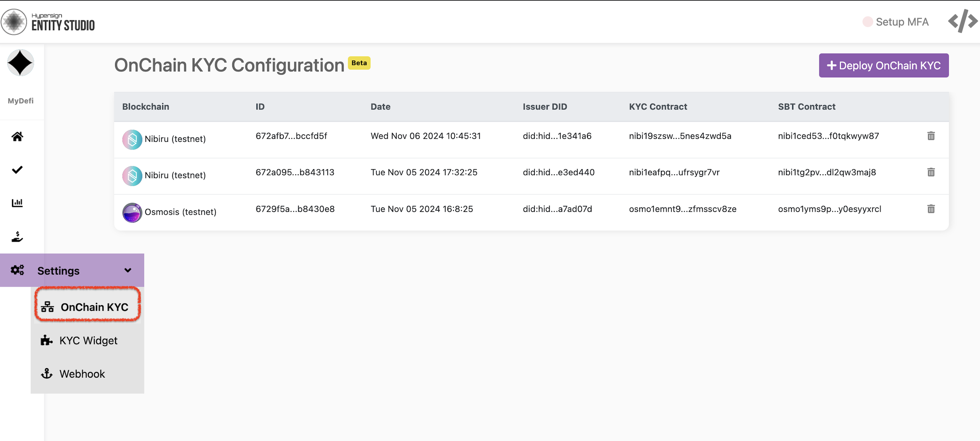Delete the first Nibiru testnet row

(x=931, y=136)
